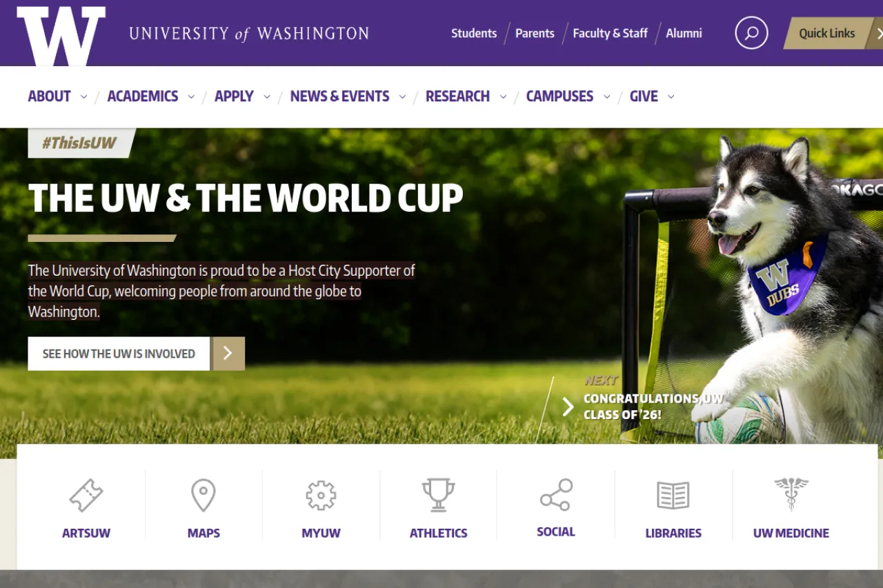Click See How the UW Is Involved
Image resolution: width=883 pixels, height=588 pixels.
click(x=119, y=354)
